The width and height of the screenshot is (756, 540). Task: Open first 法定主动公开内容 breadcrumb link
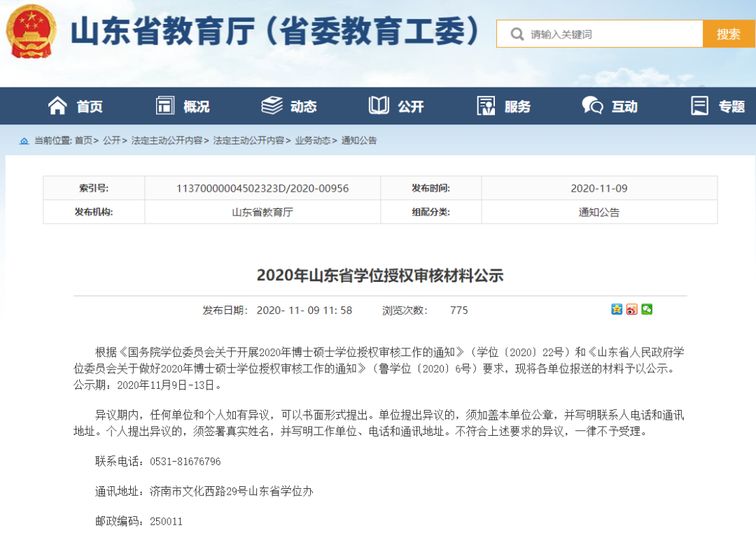(x=167, y=141)
